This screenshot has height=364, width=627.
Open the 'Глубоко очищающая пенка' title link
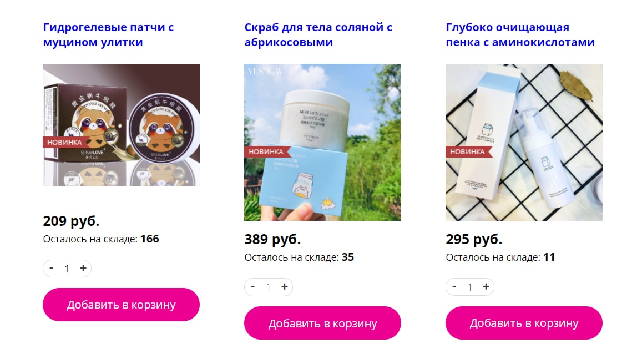click(x=520, y=35)
